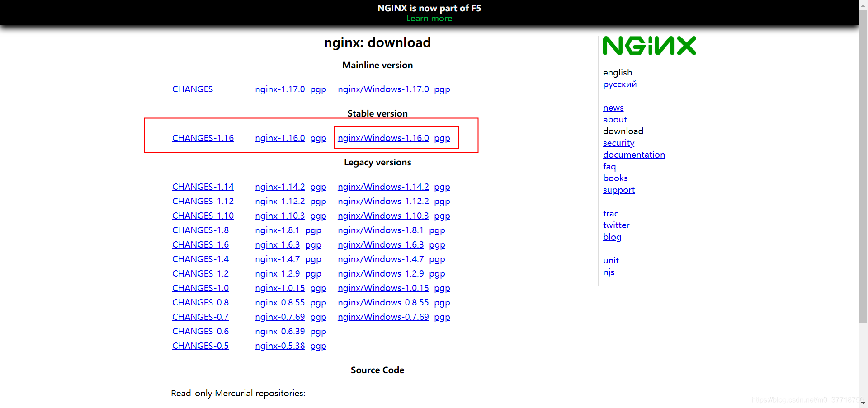Open CHANGES-1.6 link

tap(200, 244)
